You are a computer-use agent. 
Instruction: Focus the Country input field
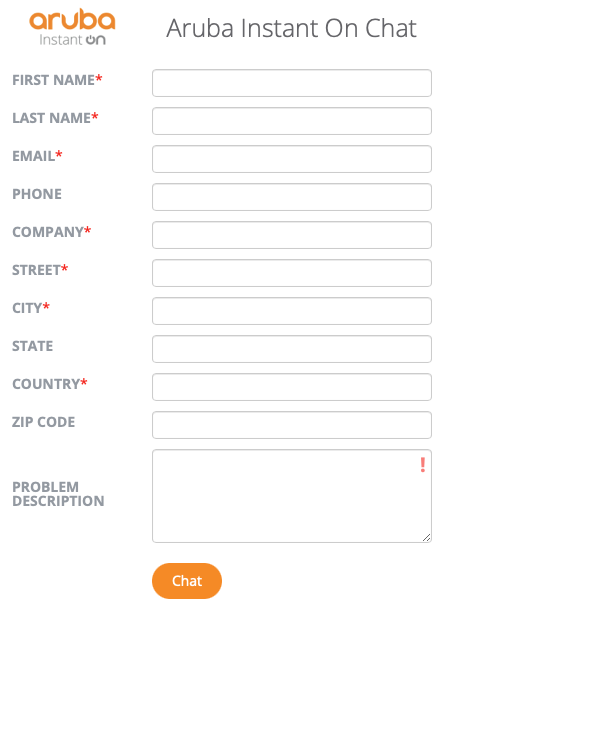click(292, 387)
